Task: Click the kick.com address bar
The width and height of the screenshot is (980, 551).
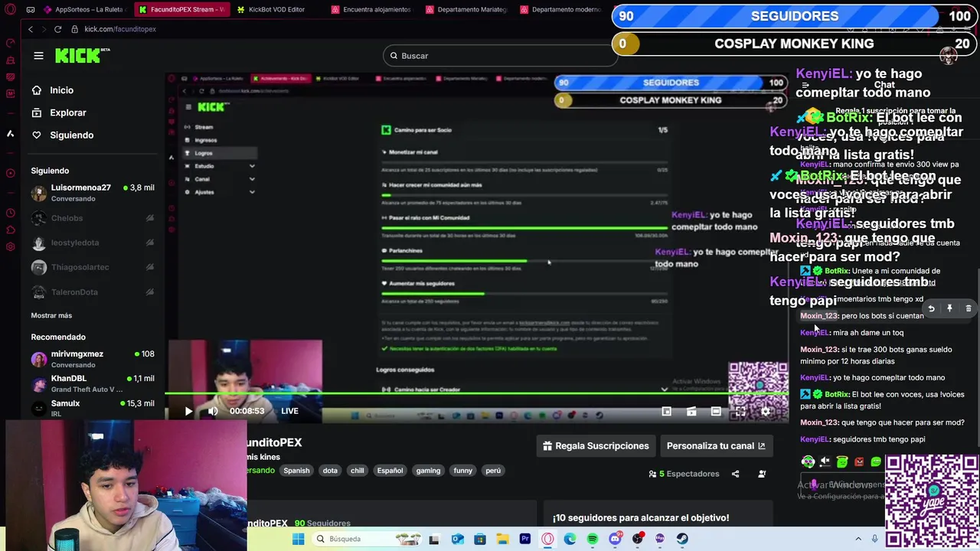Action: pos(120,29)
